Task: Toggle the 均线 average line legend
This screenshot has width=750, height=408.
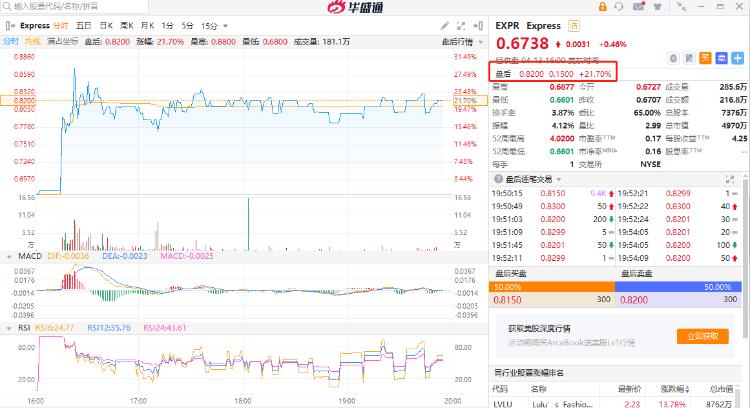Action: [33, 42]
